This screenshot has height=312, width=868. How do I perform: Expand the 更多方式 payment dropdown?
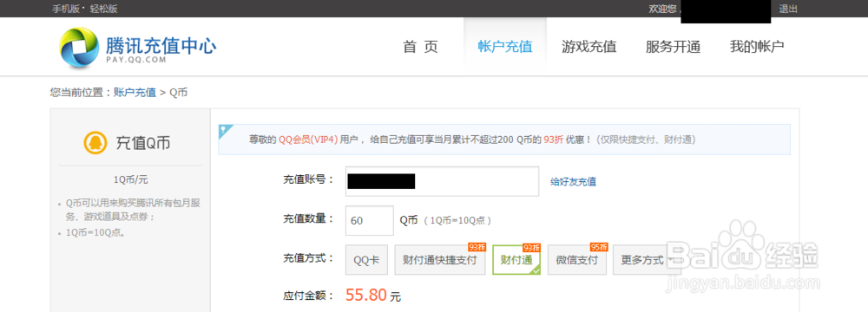[646, 260]
